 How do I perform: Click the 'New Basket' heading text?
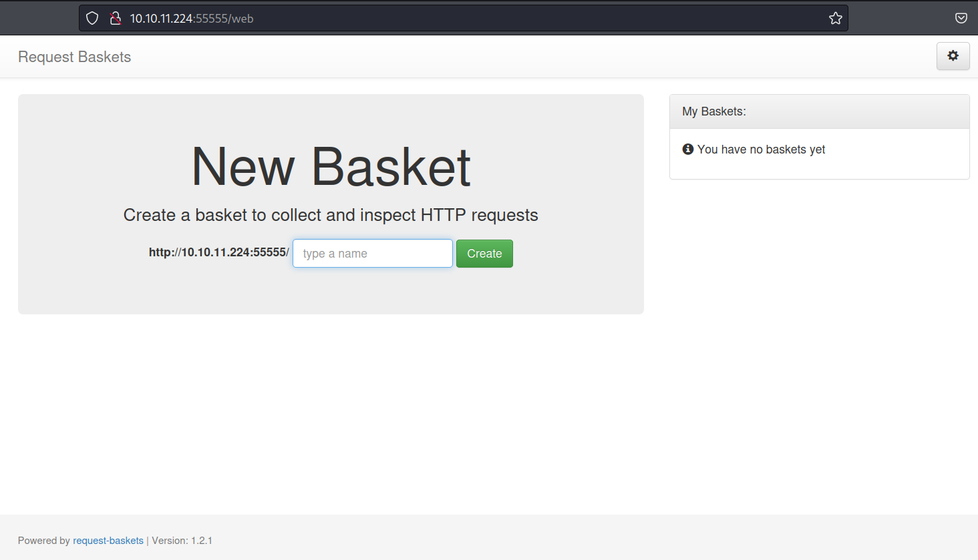click(x=331, y=166)
